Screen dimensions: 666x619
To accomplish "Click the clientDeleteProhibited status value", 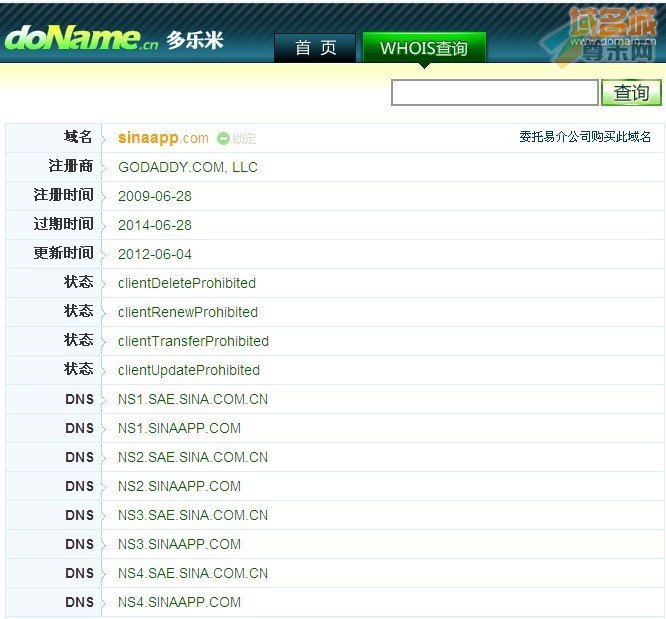I will tap(187, 283).
